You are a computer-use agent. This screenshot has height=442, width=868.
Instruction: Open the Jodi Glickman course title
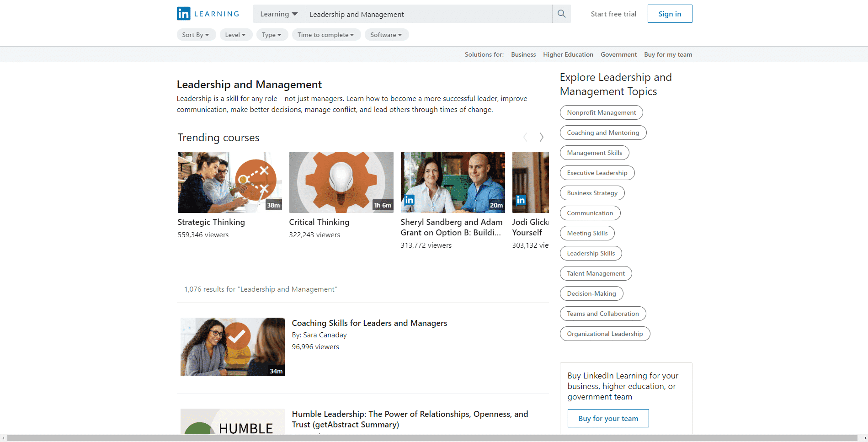[x=530, y=227]
